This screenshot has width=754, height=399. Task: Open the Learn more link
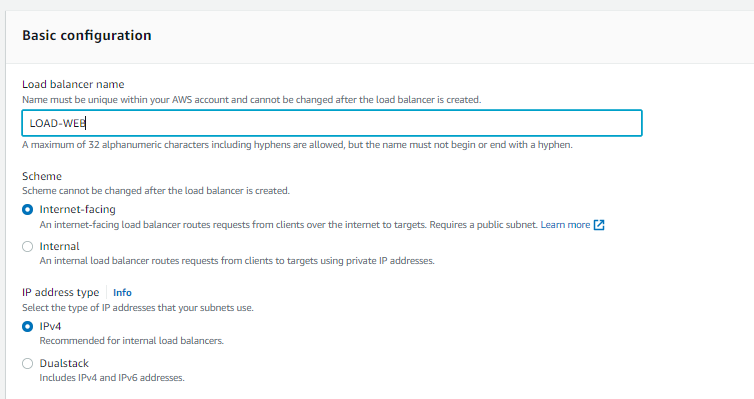tap(565, 225)
